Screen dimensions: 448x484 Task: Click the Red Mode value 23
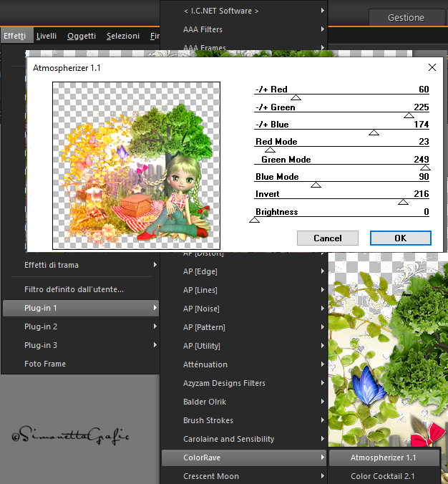424,141
